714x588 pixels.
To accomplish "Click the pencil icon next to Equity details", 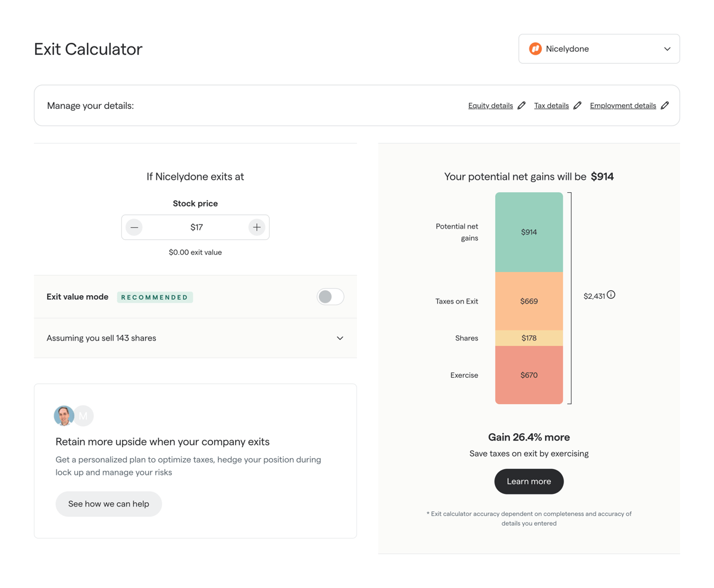I will pos(522,105).
